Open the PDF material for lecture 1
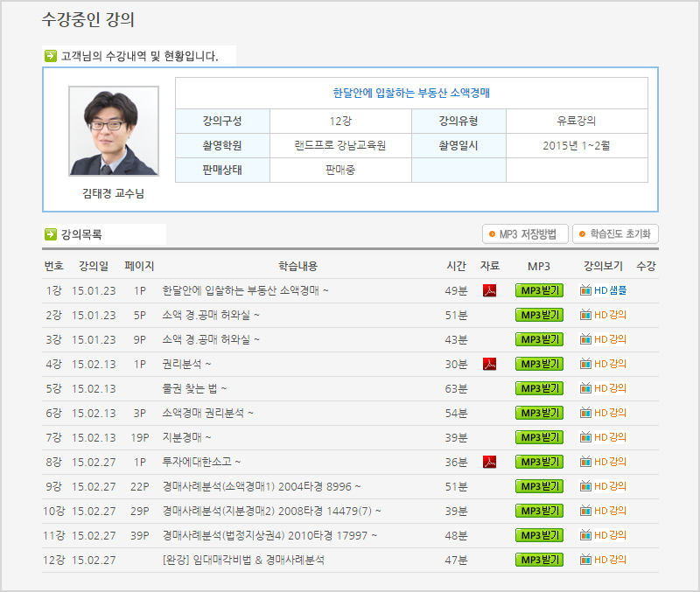The height and width of the screenshot is (592, 700). (490, 290)
